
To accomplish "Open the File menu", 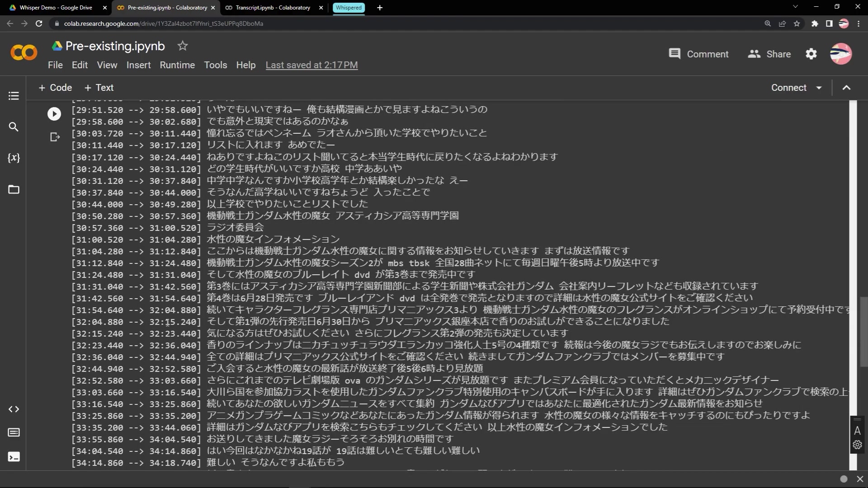I will (55, 65).
